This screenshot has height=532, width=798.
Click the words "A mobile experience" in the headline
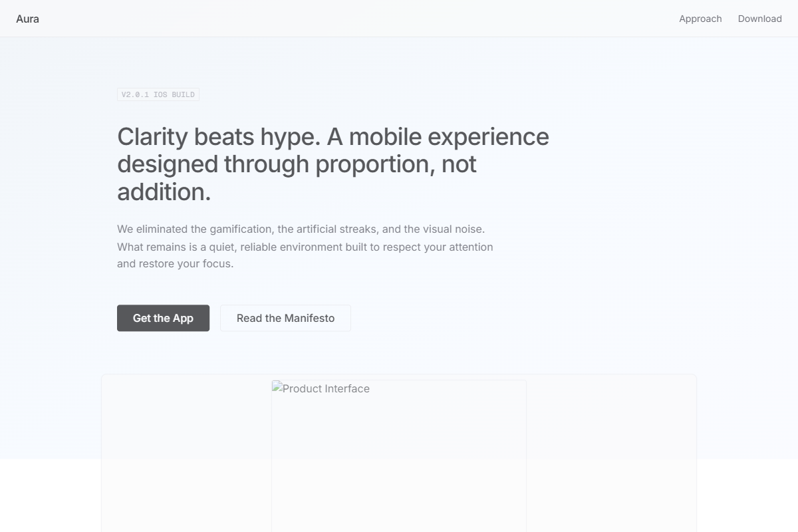[x=438, y=136]
